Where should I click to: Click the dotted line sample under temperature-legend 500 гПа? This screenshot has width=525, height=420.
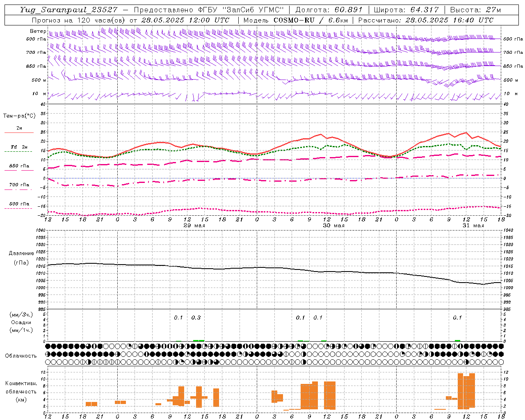18,208
